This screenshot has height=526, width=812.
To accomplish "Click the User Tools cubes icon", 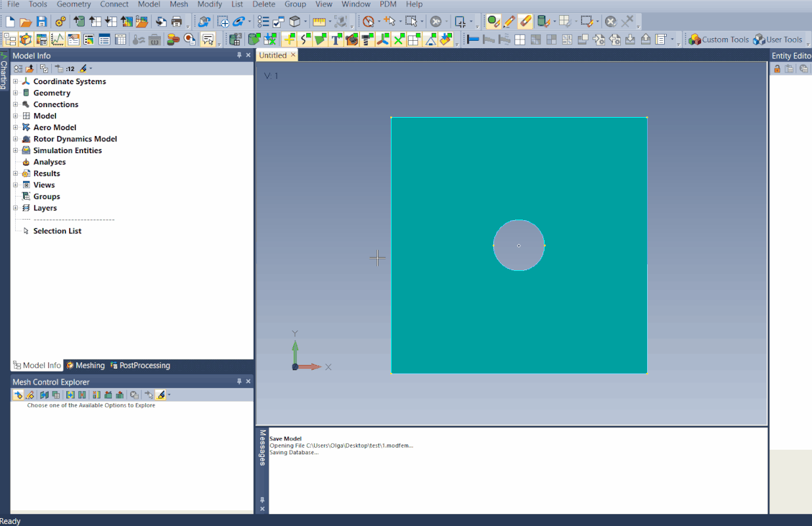I will (759, 39).
